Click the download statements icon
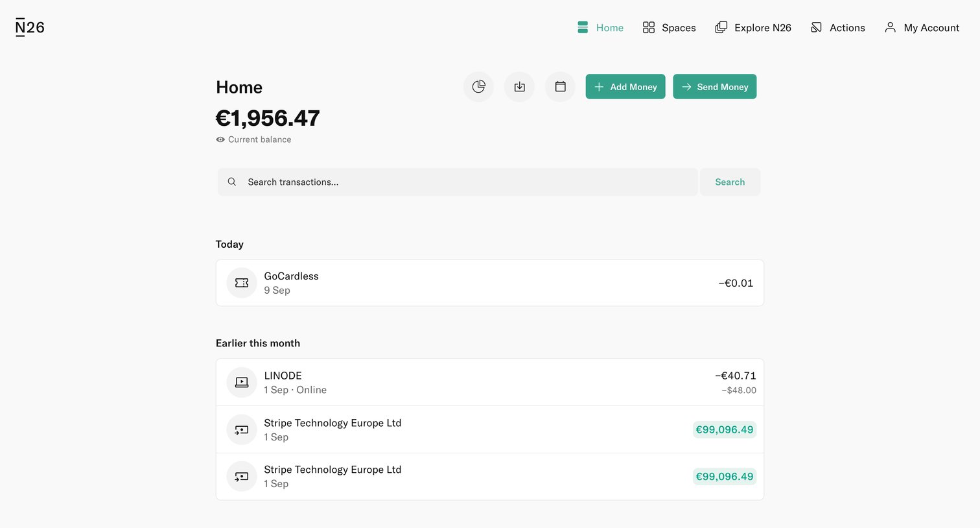This screenshot has width=980, height=528. [x=519, y=87]
